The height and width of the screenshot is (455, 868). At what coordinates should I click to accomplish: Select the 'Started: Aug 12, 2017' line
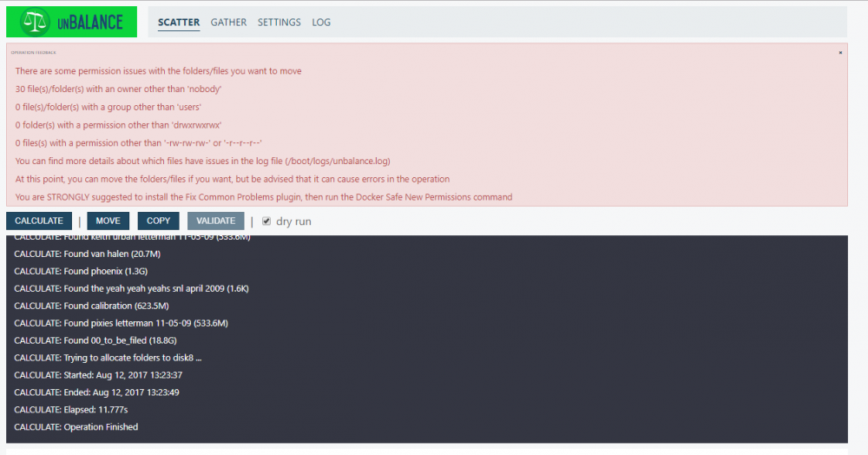click(x=98, y=375)
